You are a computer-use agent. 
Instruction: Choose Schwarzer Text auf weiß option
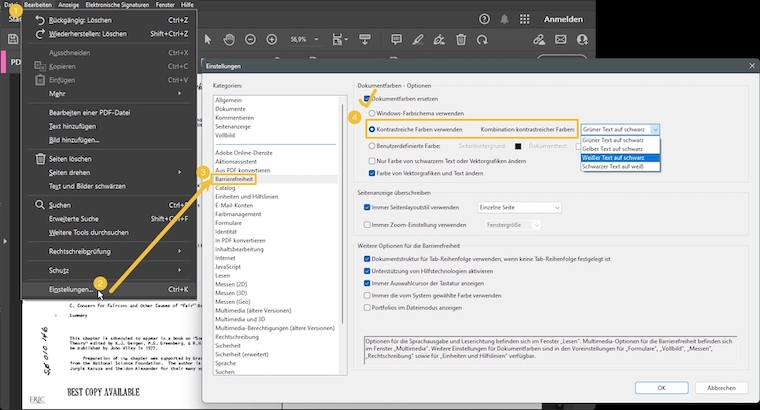[x=620, y=166]
